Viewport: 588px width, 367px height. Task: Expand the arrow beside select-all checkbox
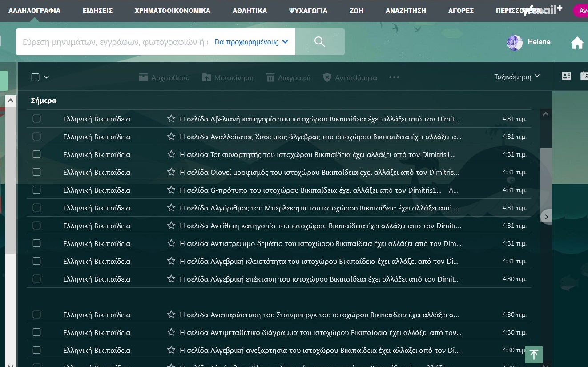click(47, 77)
